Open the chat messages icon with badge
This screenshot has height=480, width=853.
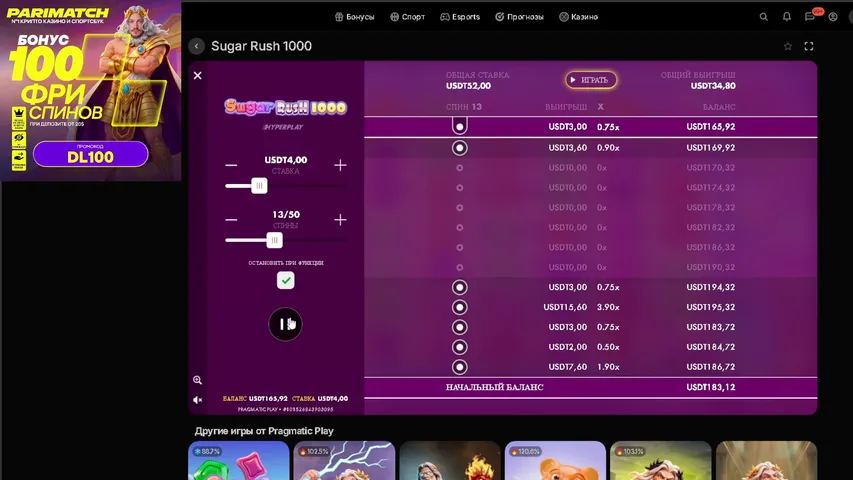810,17
